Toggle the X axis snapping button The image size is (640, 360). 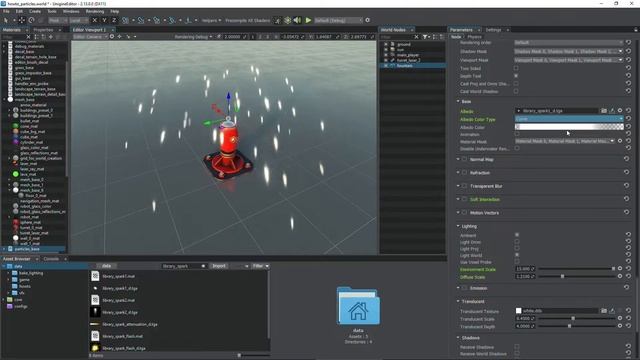tap(95, 20)
